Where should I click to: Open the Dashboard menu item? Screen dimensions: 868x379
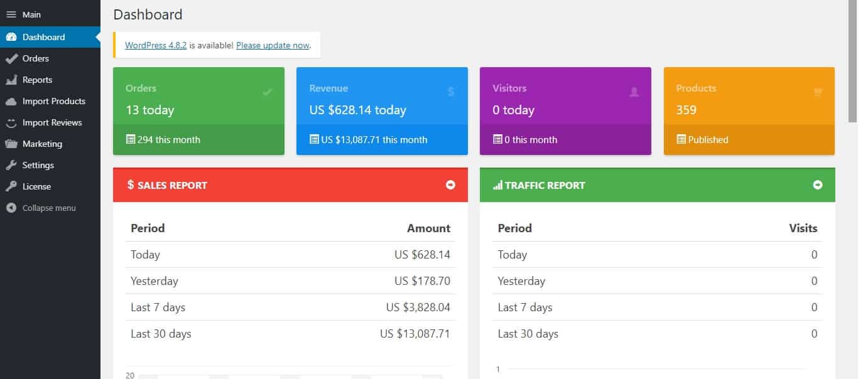(x=43, y=37)
